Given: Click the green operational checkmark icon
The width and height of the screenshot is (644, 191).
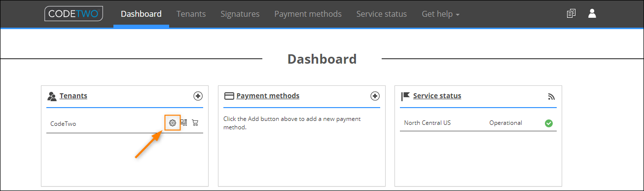Looking at the screenshot, I should pyautogui.click(x=548, y=123).
